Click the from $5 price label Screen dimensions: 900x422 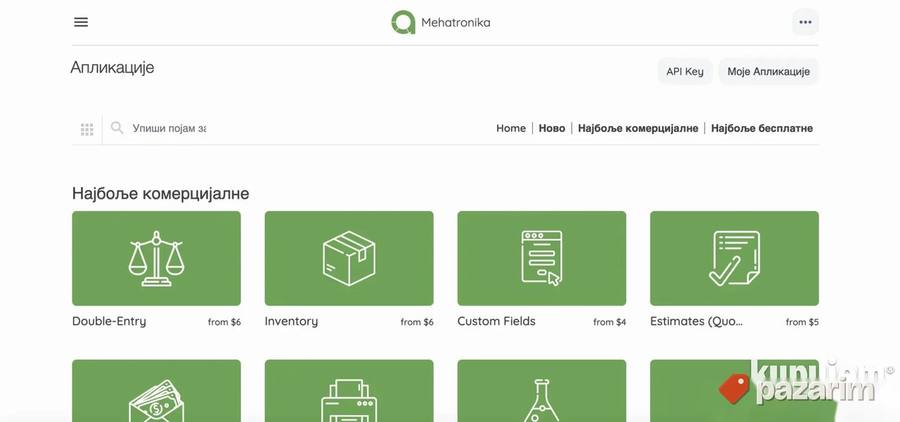(802, 322)
